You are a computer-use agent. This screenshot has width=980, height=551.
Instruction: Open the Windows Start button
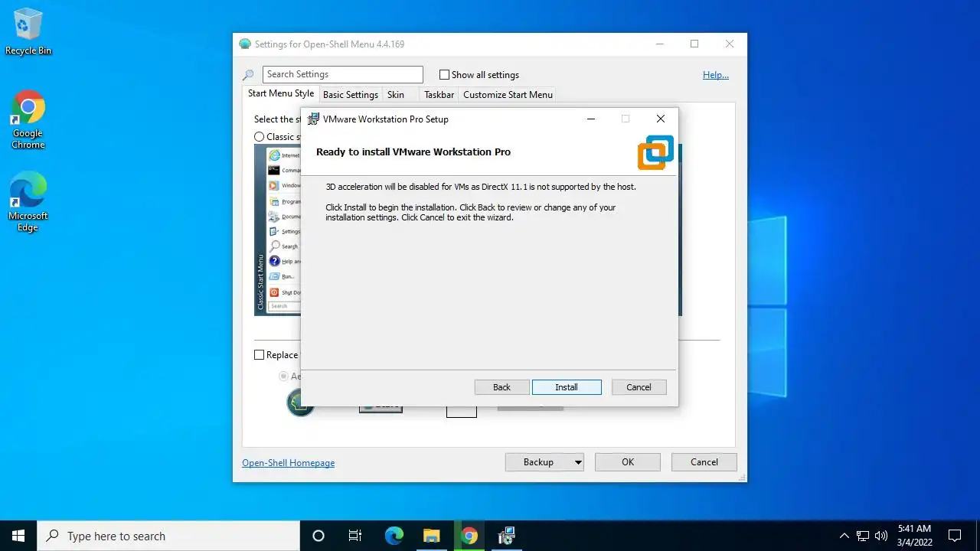tap(18, 536)
